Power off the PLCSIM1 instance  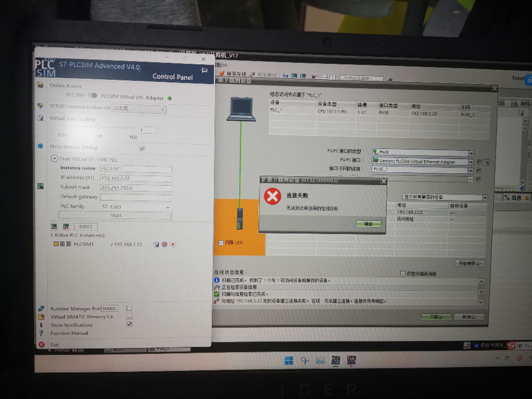[165, 244]
